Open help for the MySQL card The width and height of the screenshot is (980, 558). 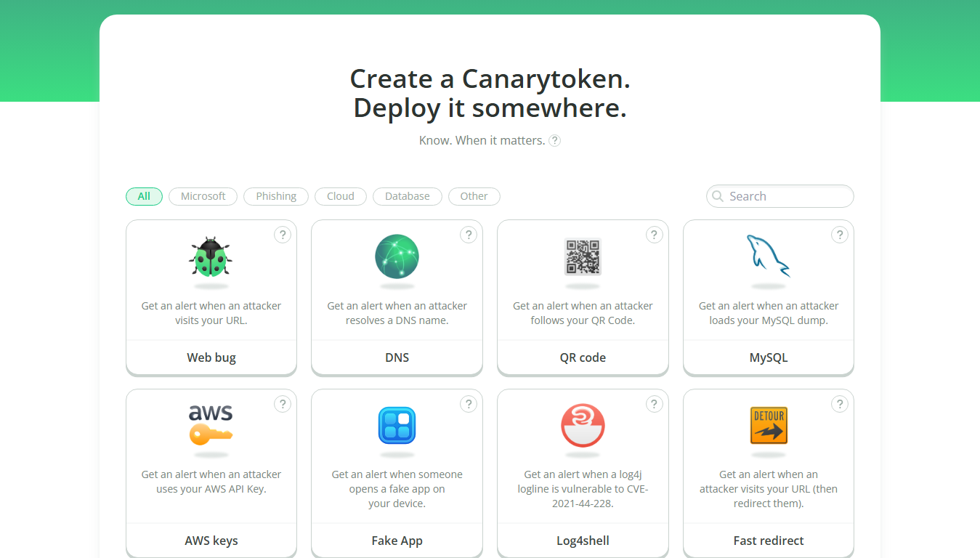click(x=840, y=235)
